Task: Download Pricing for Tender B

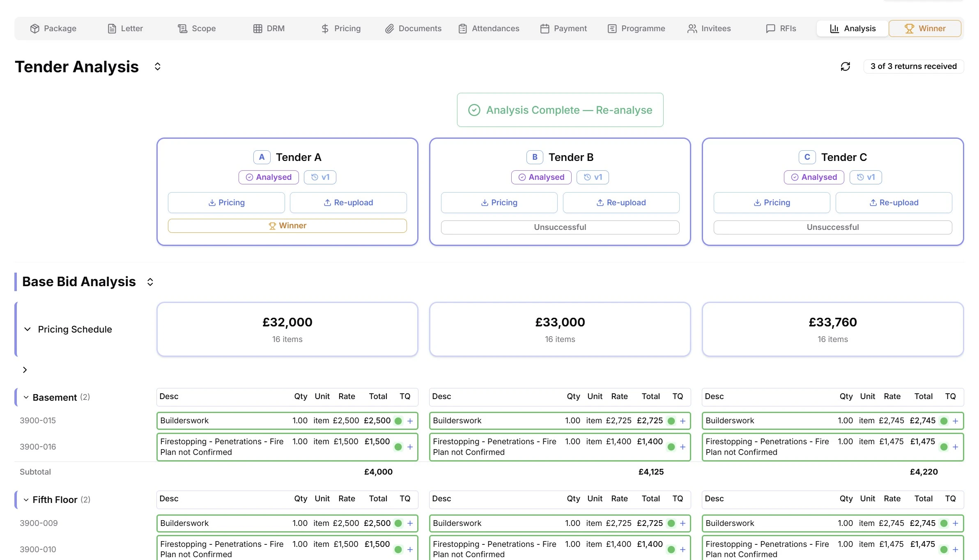Action: [499, 202]
